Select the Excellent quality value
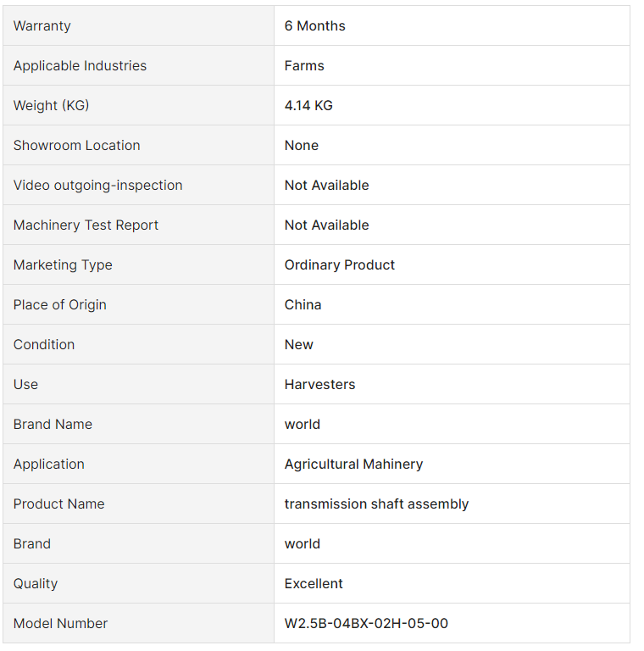This screenshot has width=644, height=651. click(x=314, y=584)
